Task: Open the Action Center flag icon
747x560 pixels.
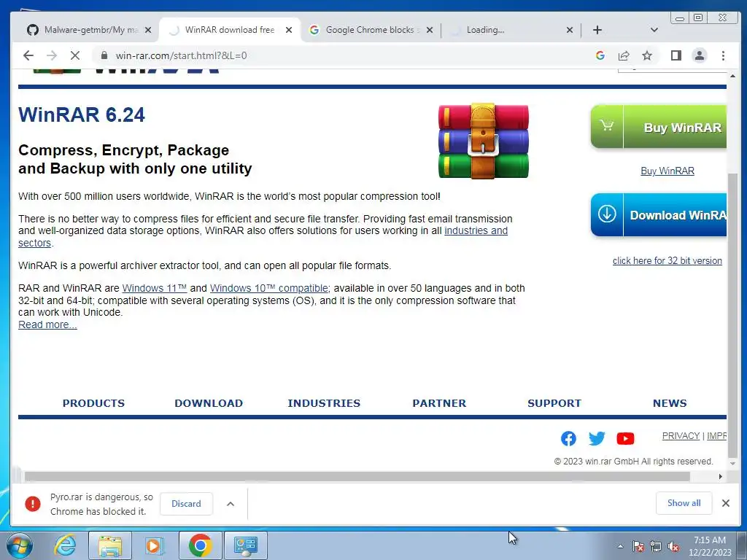Action: (x=638, y=546)
